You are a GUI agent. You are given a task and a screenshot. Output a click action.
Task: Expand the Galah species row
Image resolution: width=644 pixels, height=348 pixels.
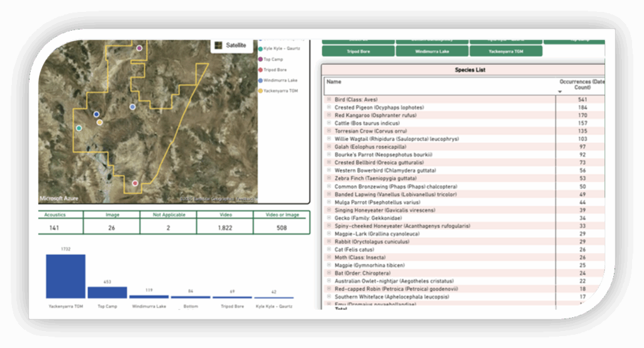[x=329, y=147]
